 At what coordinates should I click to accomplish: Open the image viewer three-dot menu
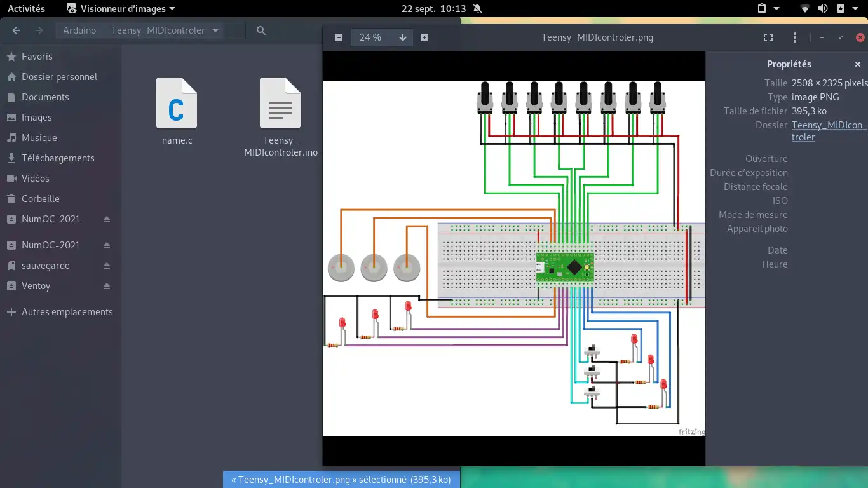(x=795, y=37)
